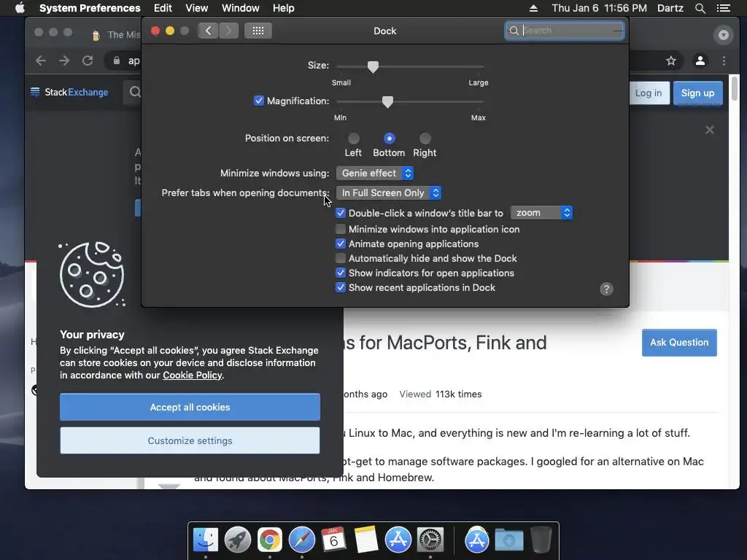Open System Preferences gear in Dock
Viewport: 747px width, 560px height.
[x=430, y=540]
